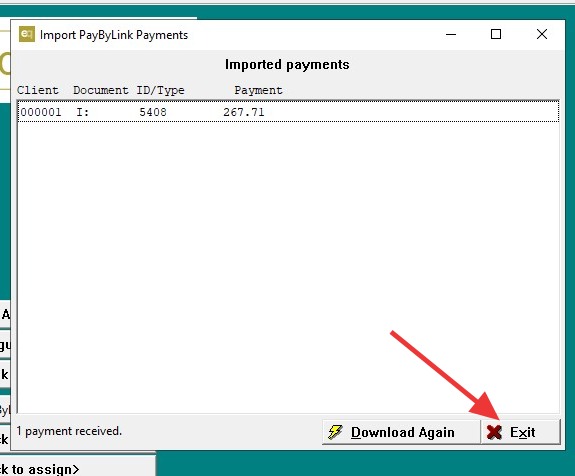Screen dimensions: 575x476
Task: Click the "1 payment received." status text
Action: click(x=69, y=431)
